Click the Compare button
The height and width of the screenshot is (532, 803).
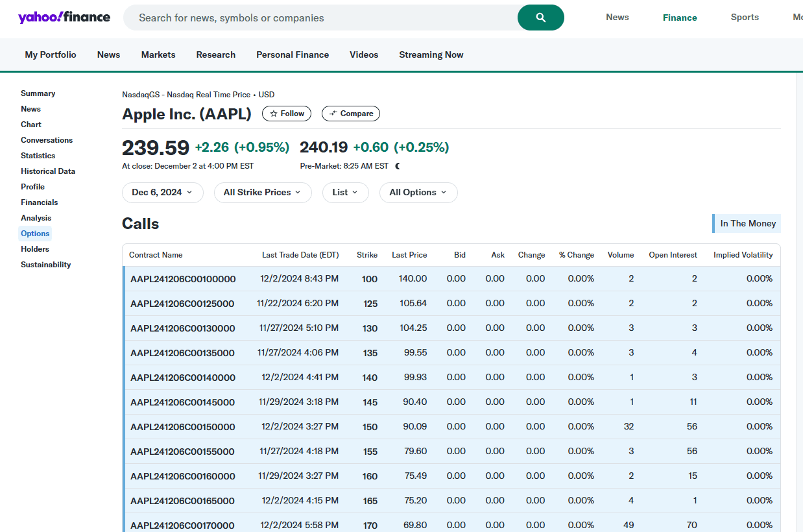351,114
